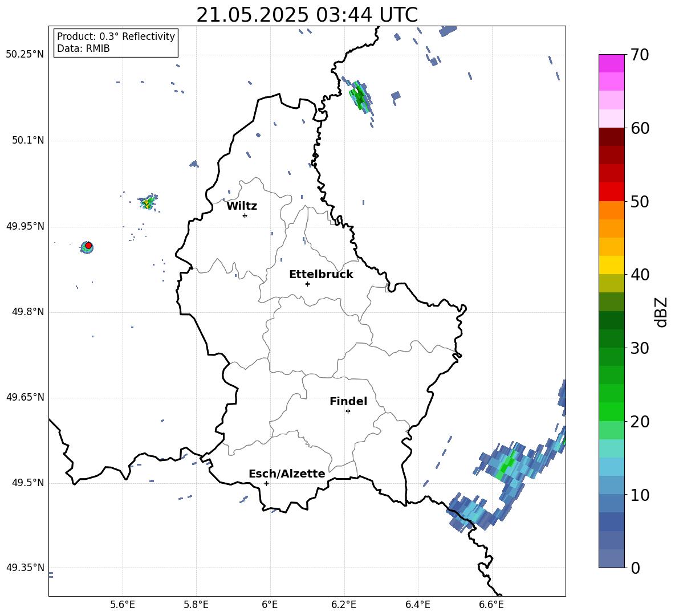Click the 49.35°N latitude label

tap(25, 568)
